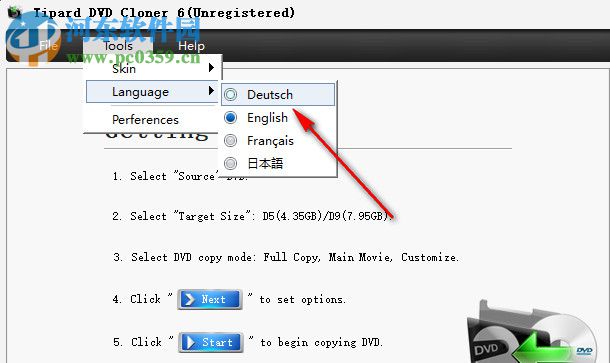Screen dimensions: 610x363
Task: Click the window title 'Tipard DVD Cloner 6'
Action: [x=109, y=12]
